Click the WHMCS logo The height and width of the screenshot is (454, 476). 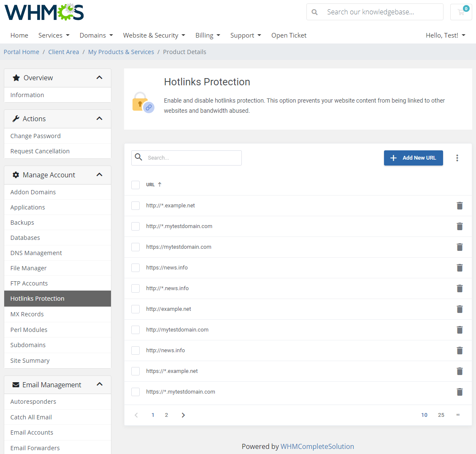(x=43, y=13)
